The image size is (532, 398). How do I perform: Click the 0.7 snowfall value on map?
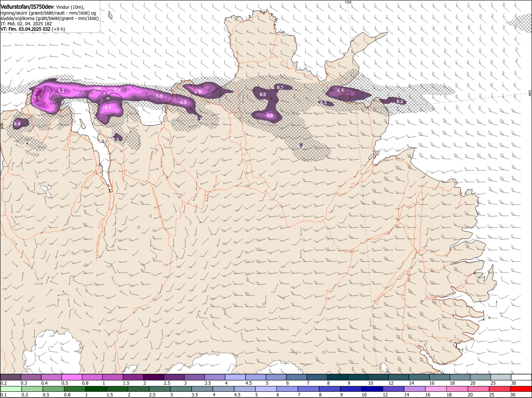tap(108, 108)
